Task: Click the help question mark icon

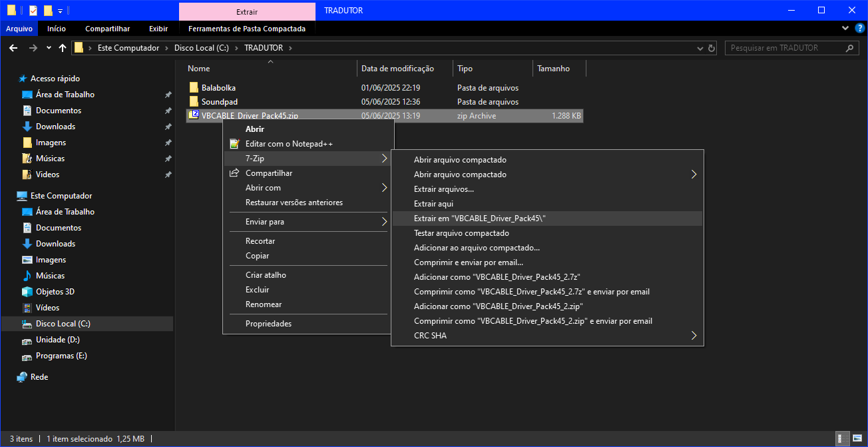Action: click(x=859, y=29)
